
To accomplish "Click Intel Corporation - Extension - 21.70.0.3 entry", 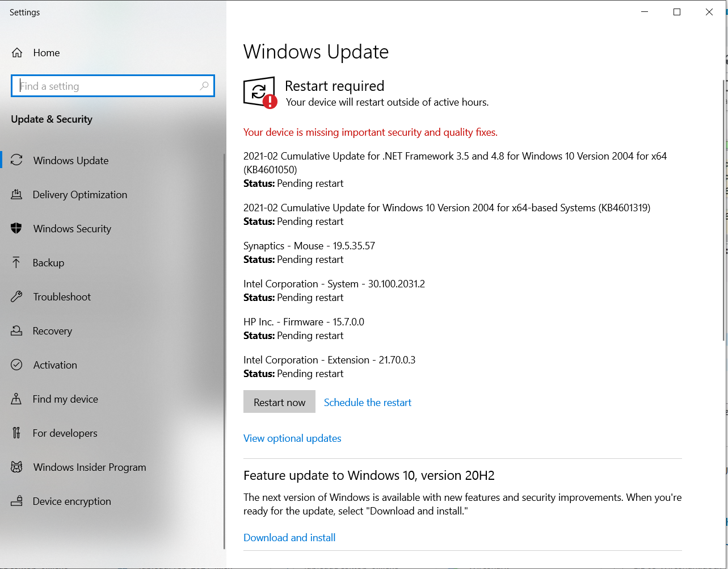I will [x=329, y=359].
